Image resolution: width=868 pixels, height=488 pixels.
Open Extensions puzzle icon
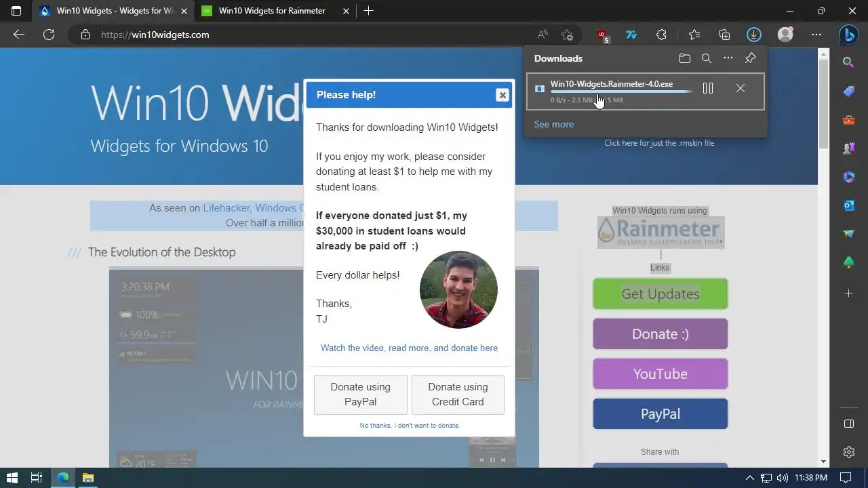(662, 35)
